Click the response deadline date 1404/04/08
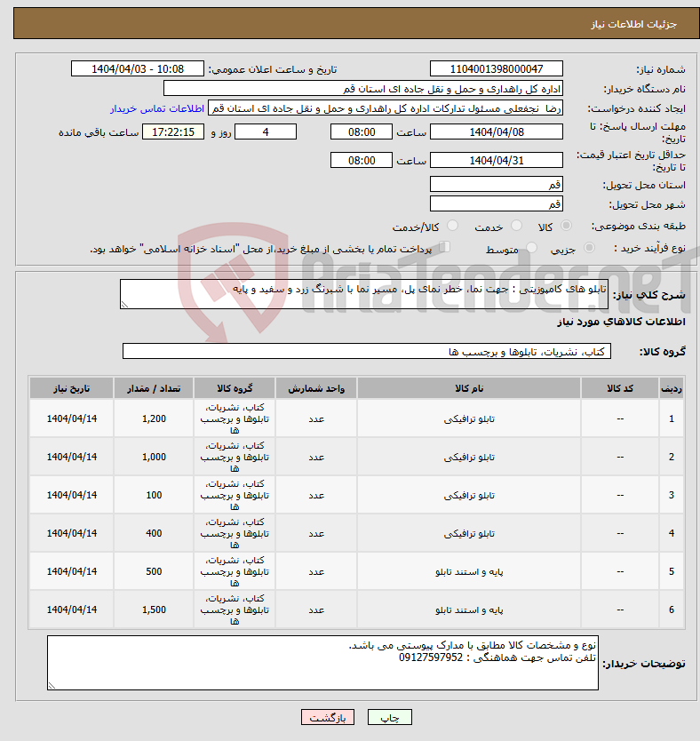 (497, 131)
